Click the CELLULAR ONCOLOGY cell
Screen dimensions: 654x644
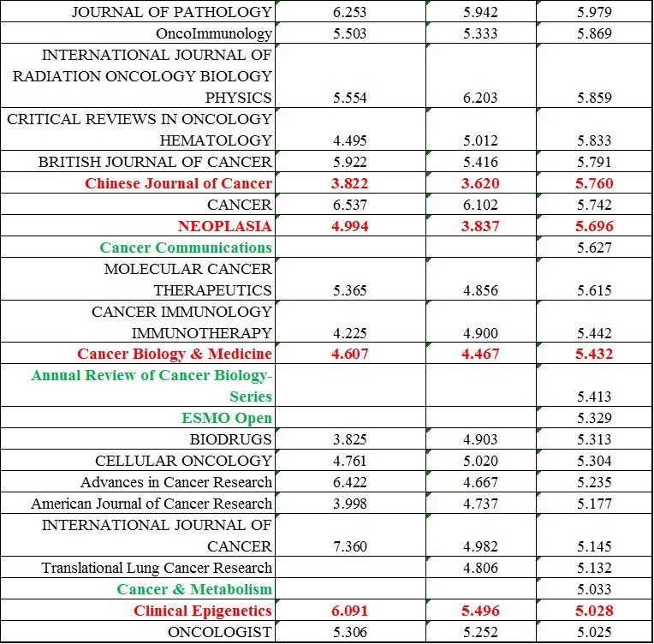pyautogui.click(x=138, y=461)
